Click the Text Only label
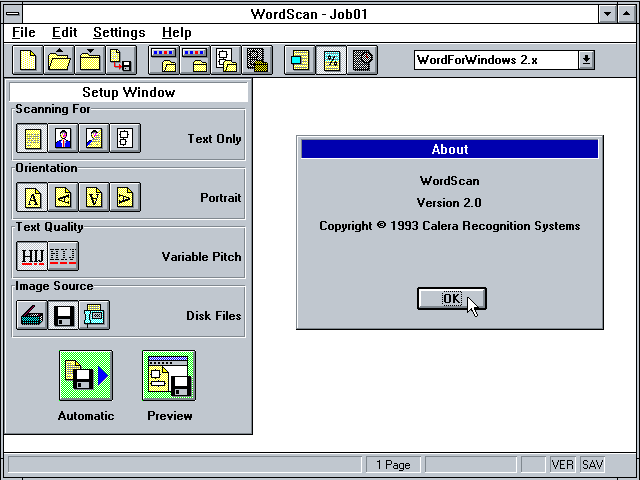 (214, 139)
